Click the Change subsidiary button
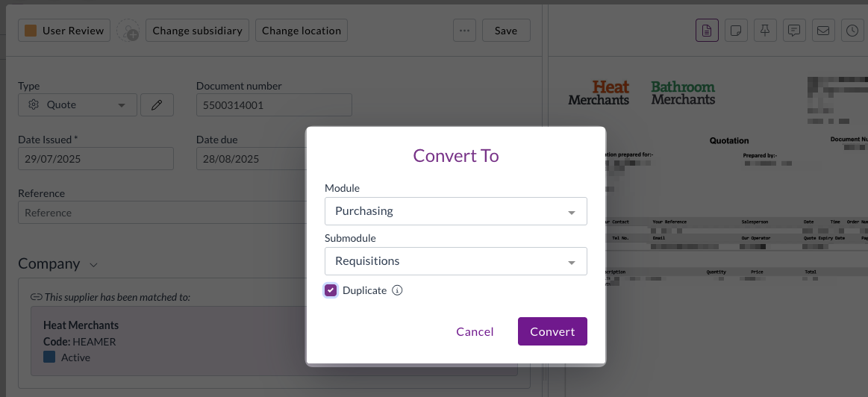The width and height of the screenshot is (868, 397). pos(197,31)
